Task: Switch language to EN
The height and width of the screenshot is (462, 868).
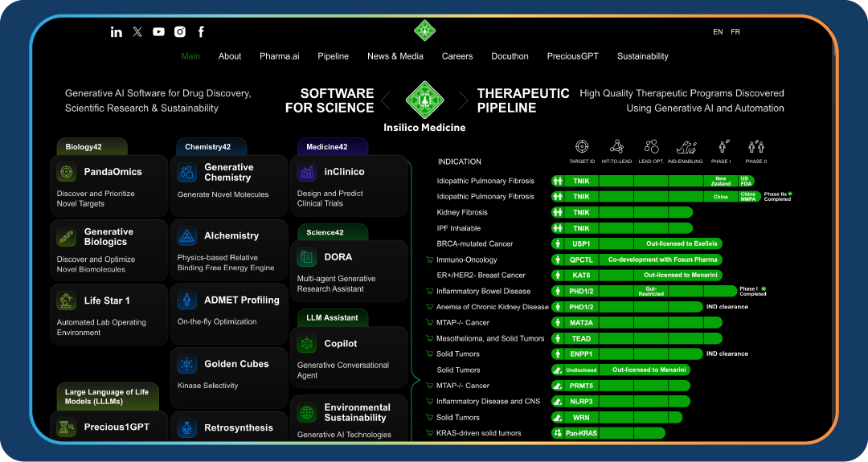Action: (x=718, y=32)
